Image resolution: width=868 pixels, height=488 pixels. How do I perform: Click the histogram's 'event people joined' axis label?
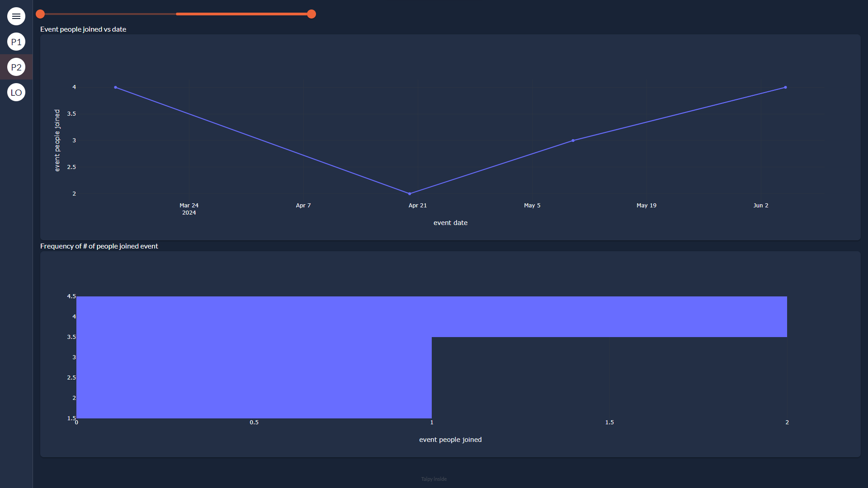click(x=450, y=439)
